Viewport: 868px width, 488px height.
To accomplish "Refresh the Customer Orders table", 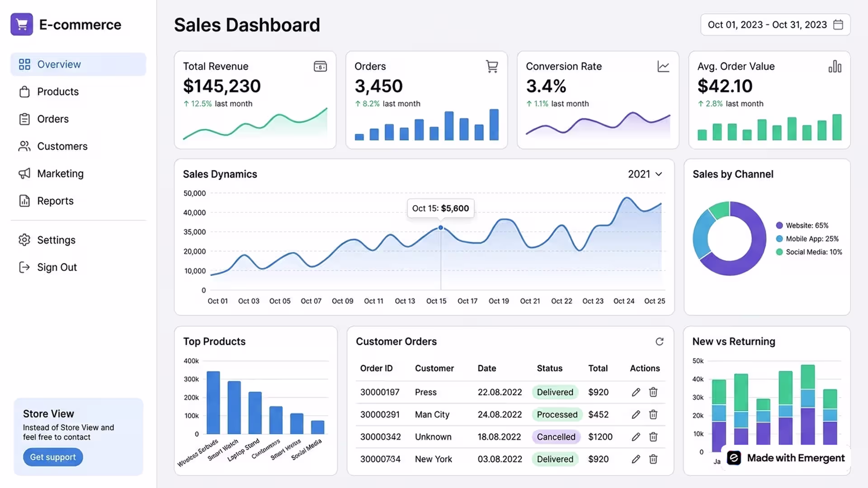I will pyautogui.click(x=660, y=342).
